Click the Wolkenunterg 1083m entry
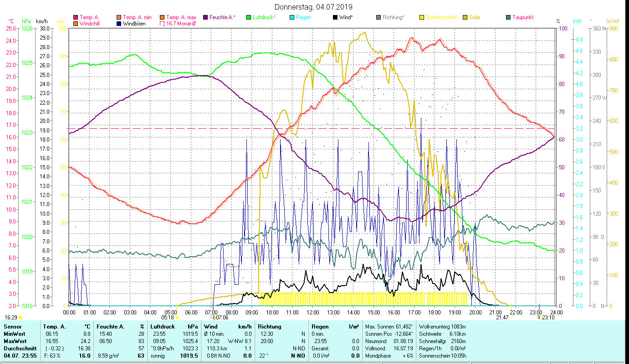 coord(442,327)
